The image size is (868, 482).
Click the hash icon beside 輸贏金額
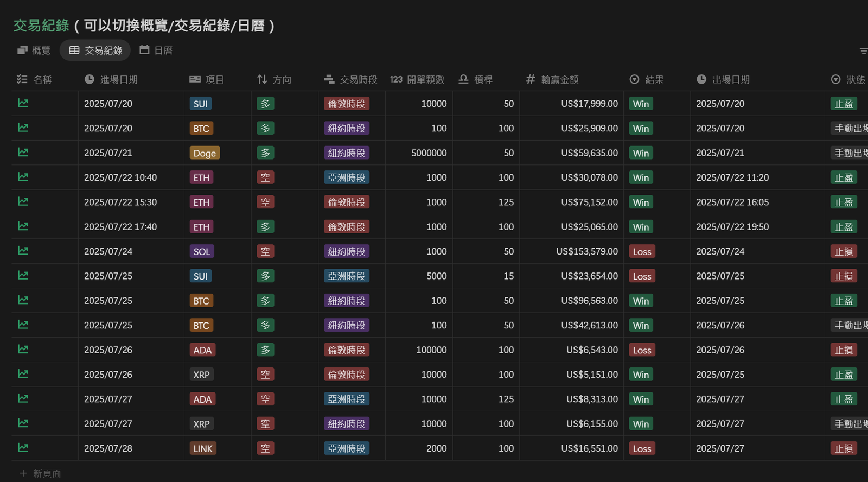pos(531,79)
